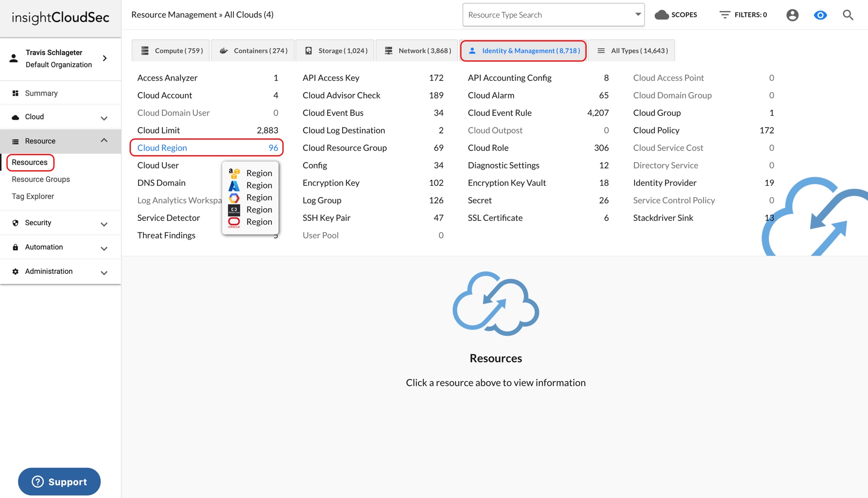Click the Support question mark icon

(x=37, y=482)
